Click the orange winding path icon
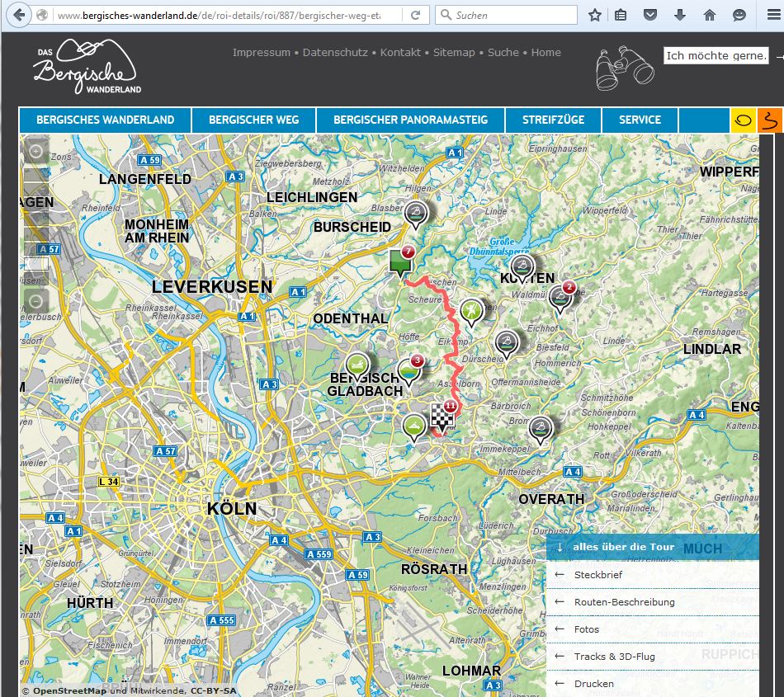 770,120
